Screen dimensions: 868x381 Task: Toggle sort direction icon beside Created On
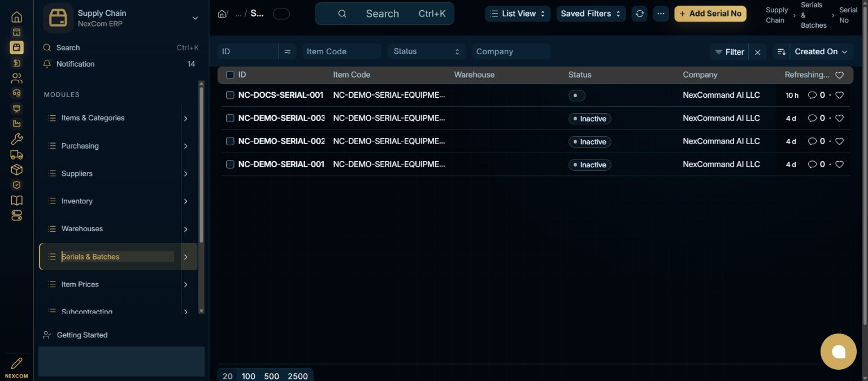pos(781,51)
